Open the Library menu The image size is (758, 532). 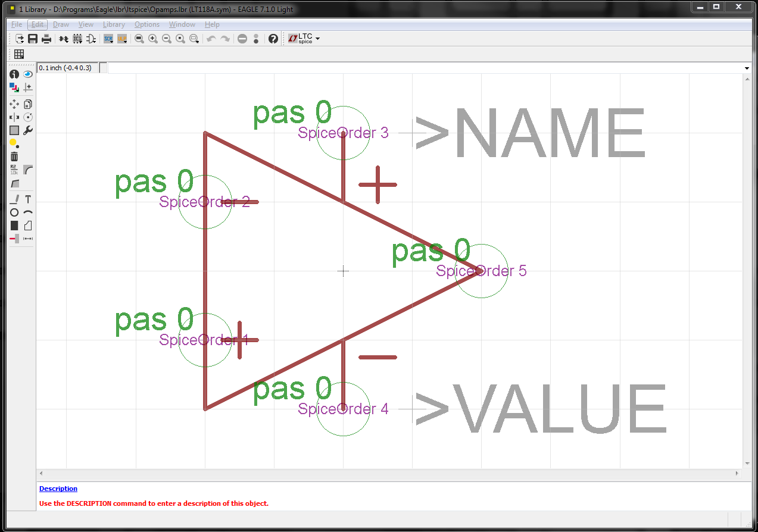point(113,24)
